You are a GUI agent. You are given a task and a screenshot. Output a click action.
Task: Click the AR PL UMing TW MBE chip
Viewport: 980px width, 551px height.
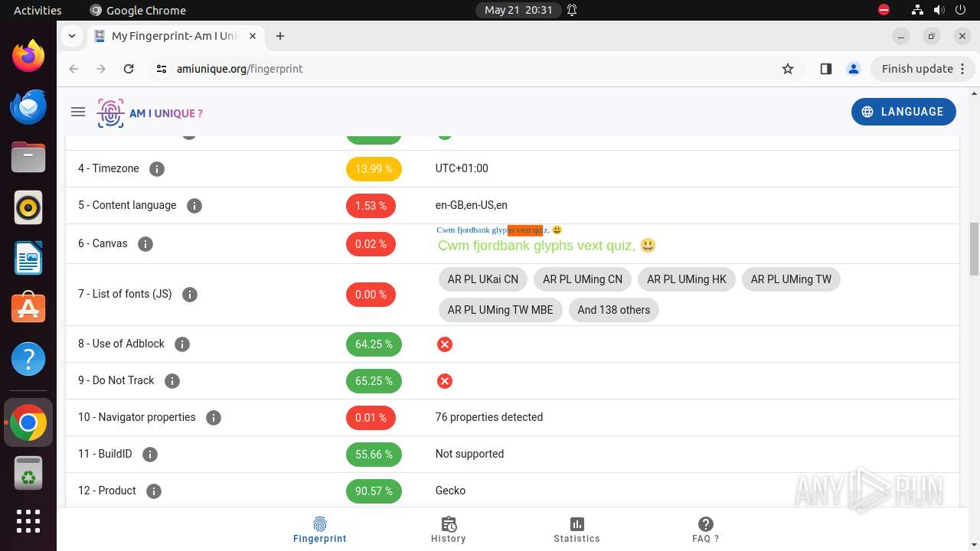click(501, 310)
